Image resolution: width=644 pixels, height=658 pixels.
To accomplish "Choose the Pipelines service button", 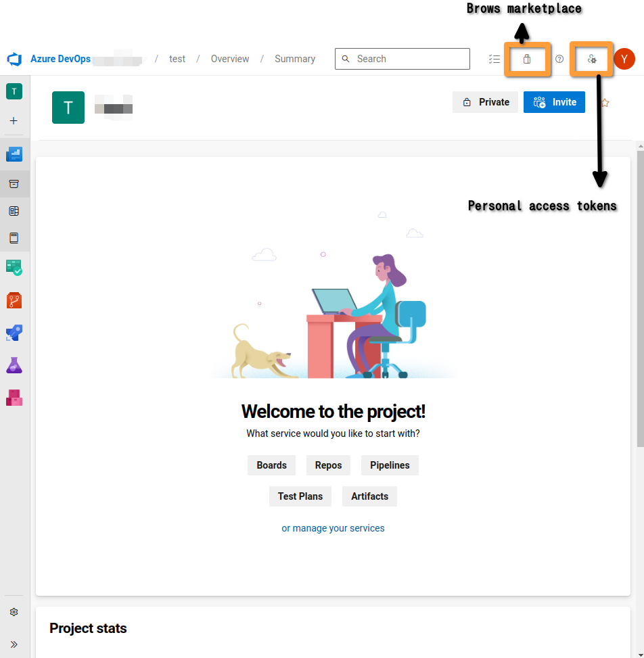I will click(x=390, y=465).
